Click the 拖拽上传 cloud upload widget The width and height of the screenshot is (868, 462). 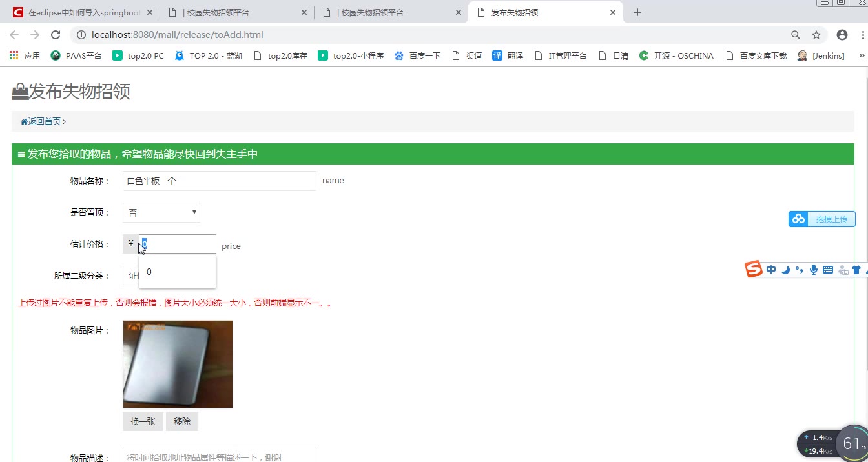pos(822,219)
